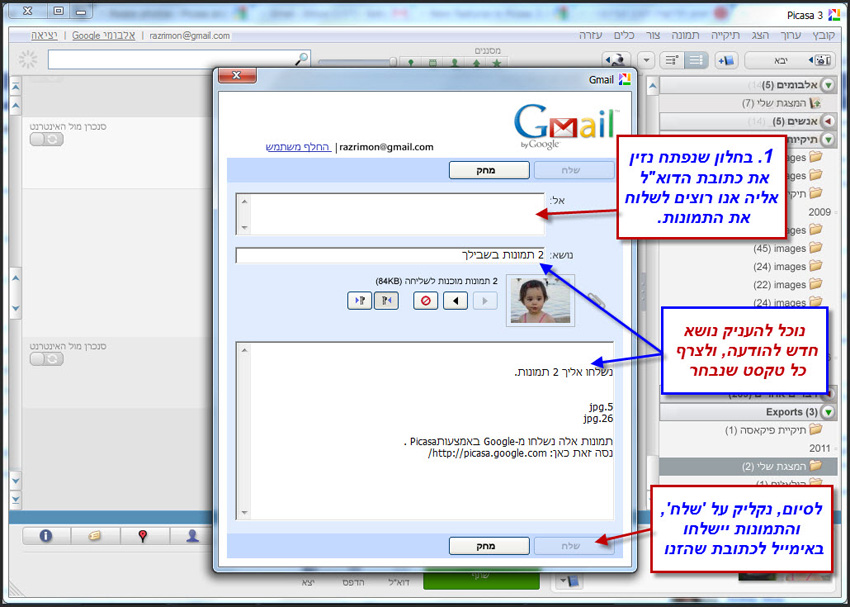Filter to starred photos only
This screenshot has width=850, height=607.
tap(497, 63)
